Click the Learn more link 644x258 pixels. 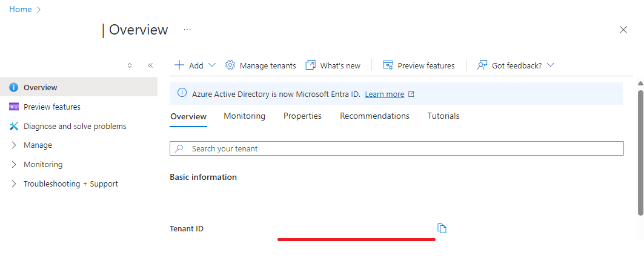[x=384, y=94]
